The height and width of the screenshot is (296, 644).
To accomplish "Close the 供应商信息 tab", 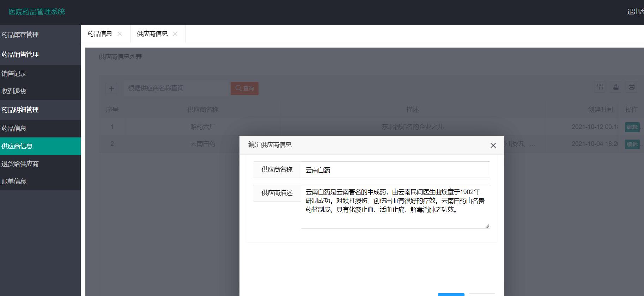I will (175, 34).
